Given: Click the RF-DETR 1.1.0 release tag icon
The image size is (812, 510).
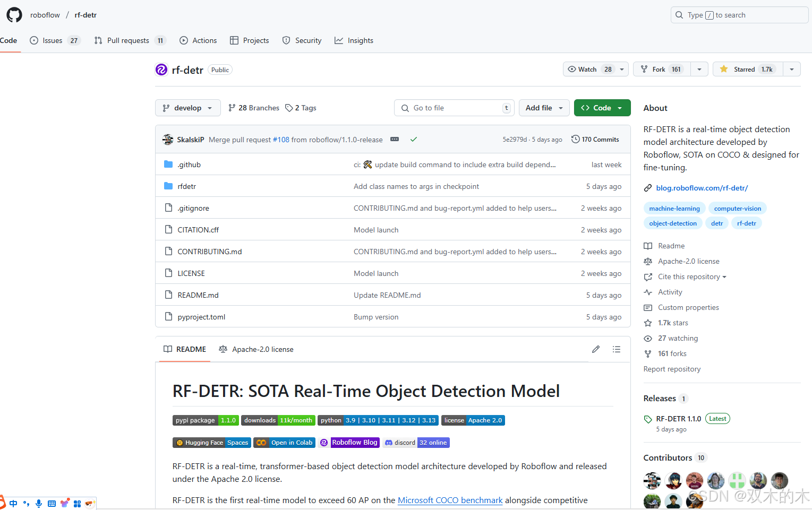Looking at the screenshot, I should point(648,419).
